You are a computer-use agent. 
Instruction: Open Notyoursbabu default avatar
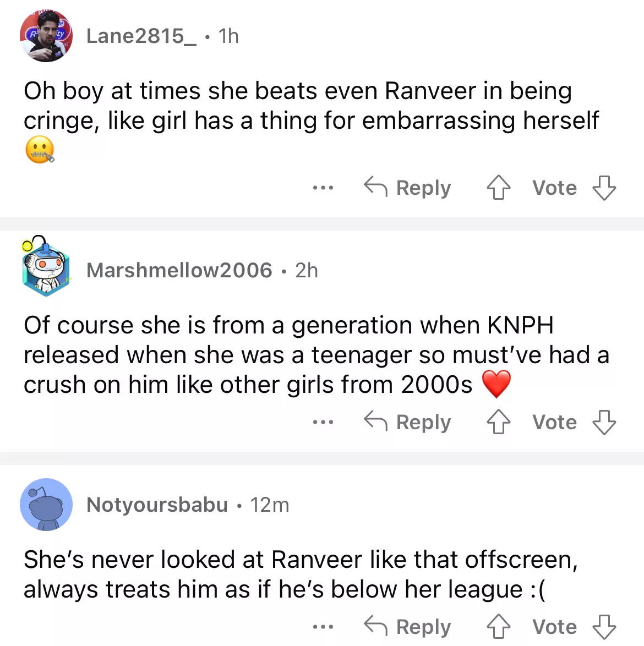(46, 505)
